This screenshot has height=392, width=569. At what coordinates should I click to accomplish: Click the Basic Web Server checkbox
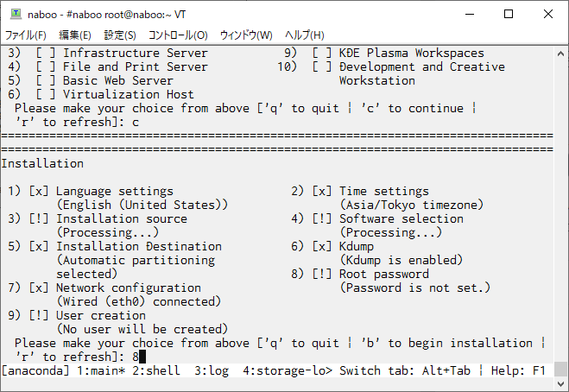tap(46, 80)
